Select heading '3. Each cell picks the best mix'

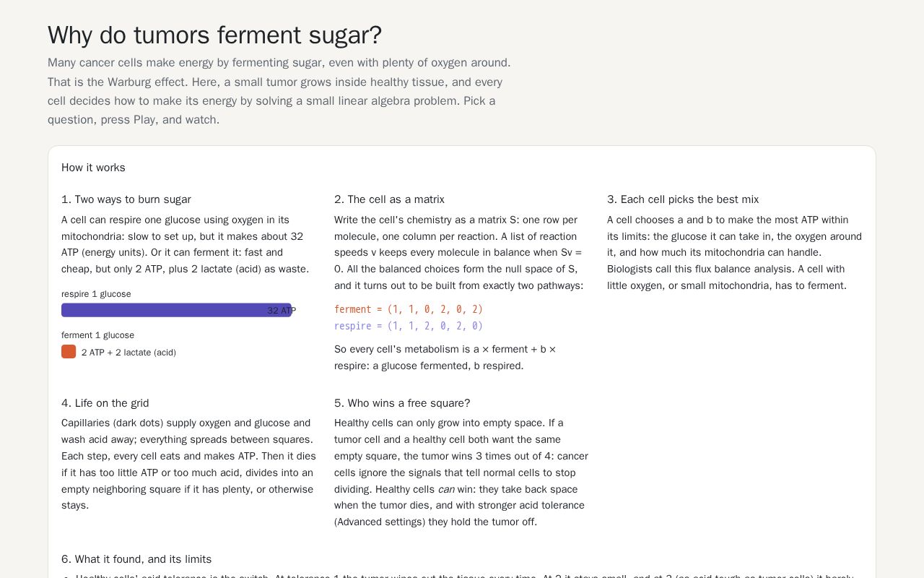coord(683,199)
